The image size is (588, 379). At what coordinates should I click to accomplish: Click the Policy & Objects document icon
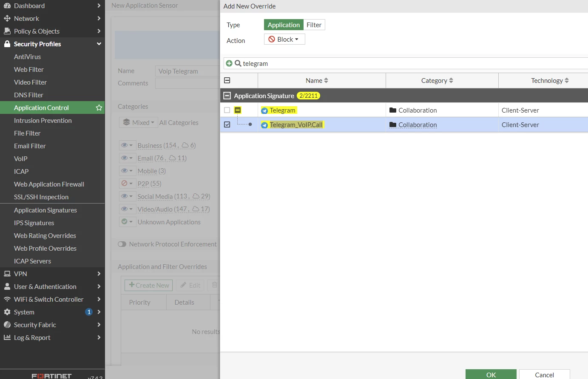[7, 31]
